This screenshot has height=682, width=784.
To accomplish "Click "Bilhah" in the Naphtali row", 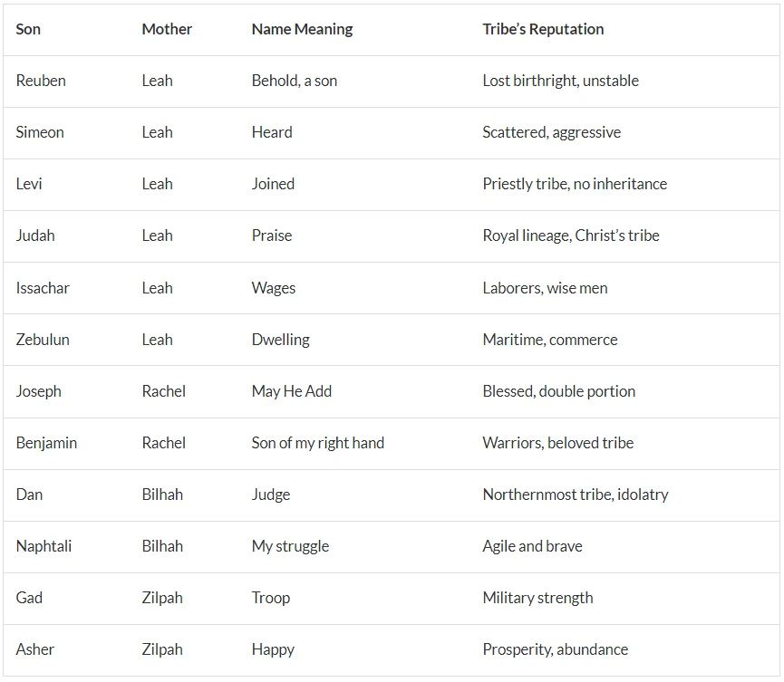I will pos(162,546).
